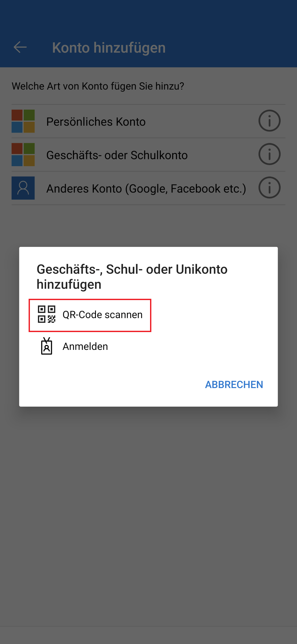297x644 pixels.
Task: Tap the back arrow icon
Action: click(20, 47)
